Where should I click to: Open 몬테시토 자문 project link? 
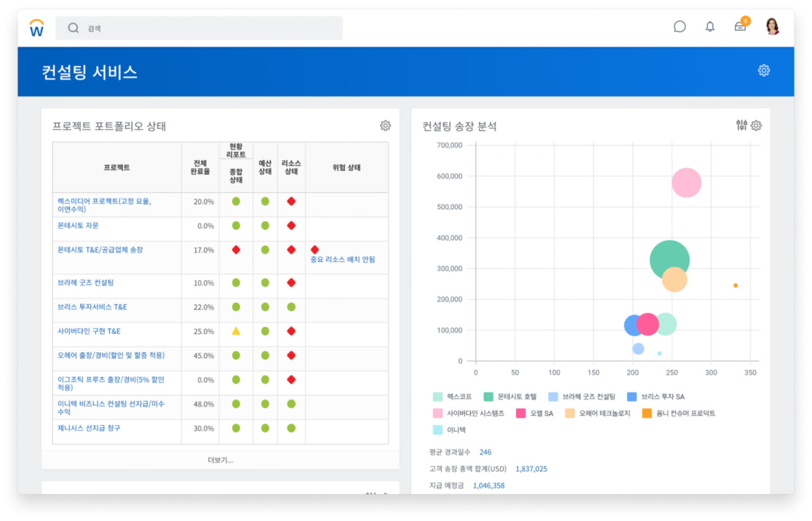pyautogui.click(x=78, y=226)
